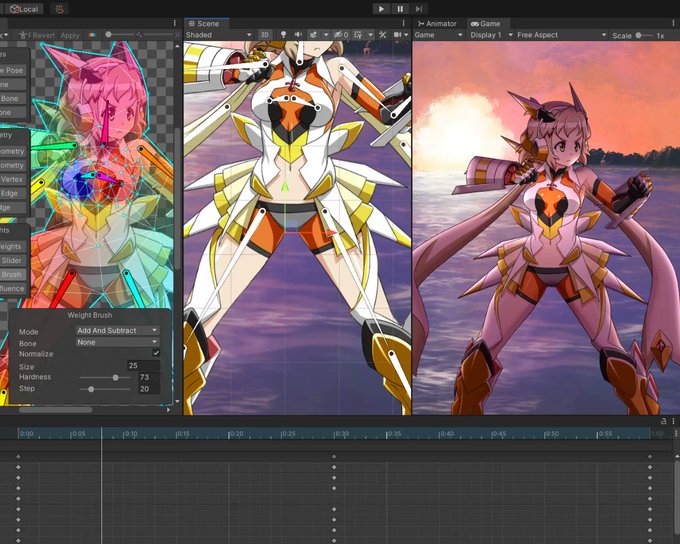The image size is (680, 544).
Task: Open the Game panel three-dot menu
Action: pyautogui.click(x=674, y=23)
